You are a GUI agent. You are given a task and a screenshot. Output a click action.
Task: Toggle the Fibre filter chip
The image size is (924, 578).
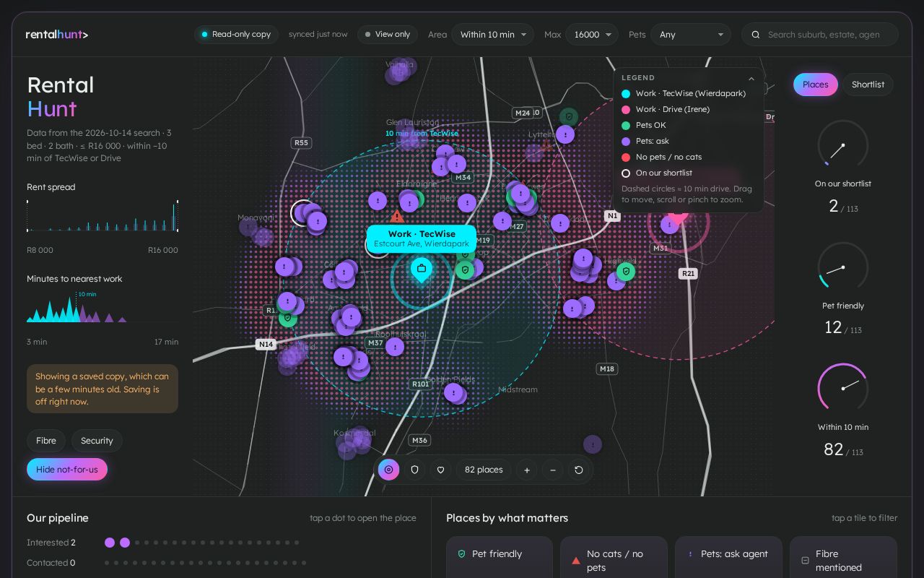[46, 441]
